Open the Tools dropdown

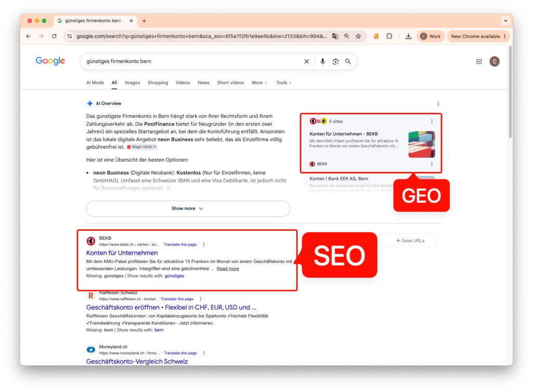pyautogui.click(x=283, y=83)
